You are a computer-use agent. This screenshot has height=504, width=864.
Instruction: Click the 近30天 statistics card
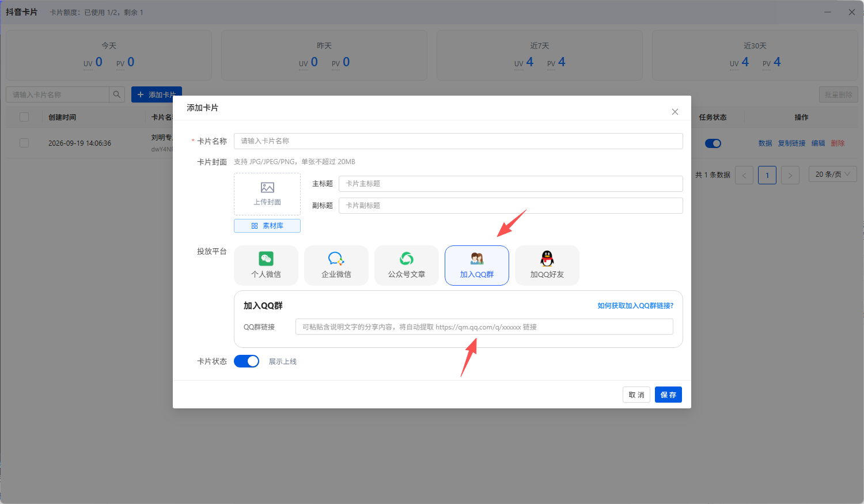tap(755, 55)
